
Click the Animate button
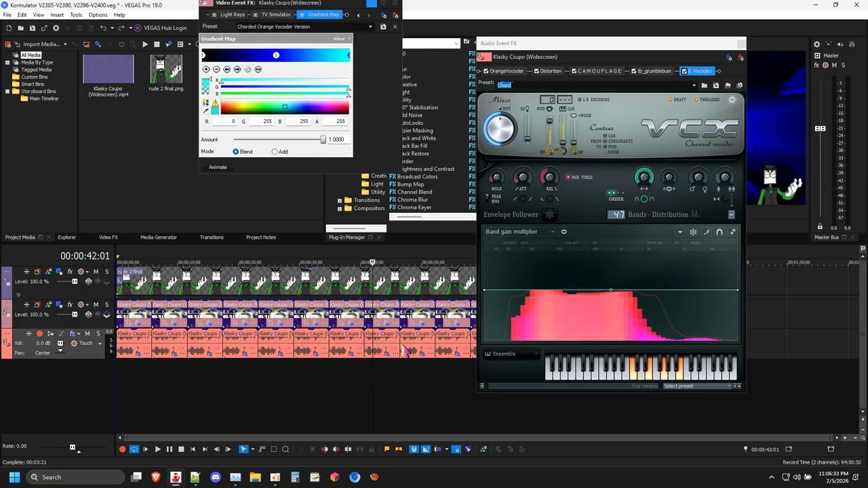218,167
